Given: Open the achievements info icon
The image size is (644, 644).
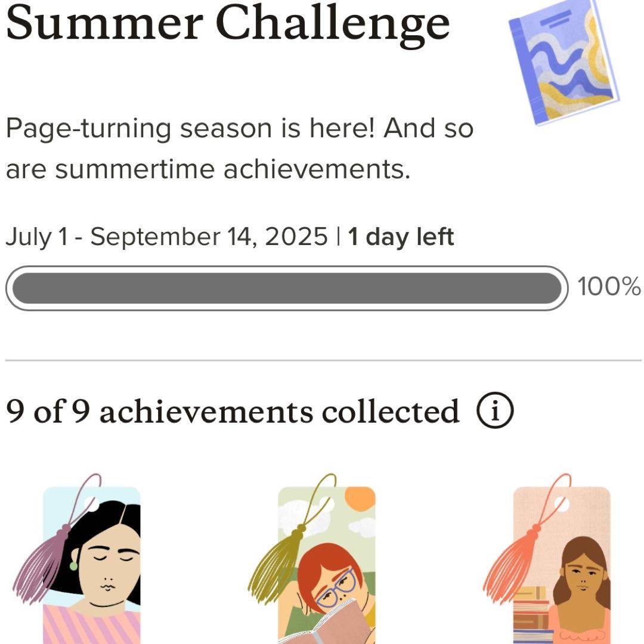Looking at the screenshot, I should 495,410.
